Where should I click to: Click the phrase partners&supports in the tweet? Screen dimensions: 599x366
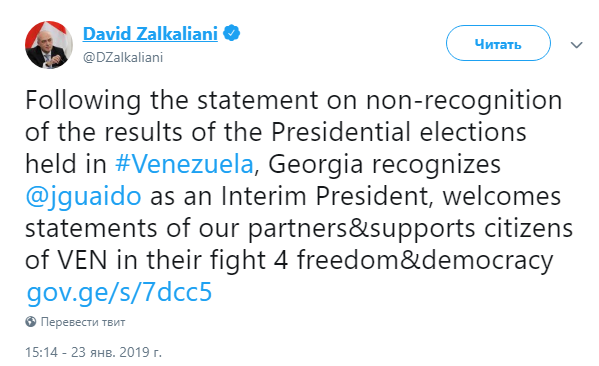click(x=362, y=229)
